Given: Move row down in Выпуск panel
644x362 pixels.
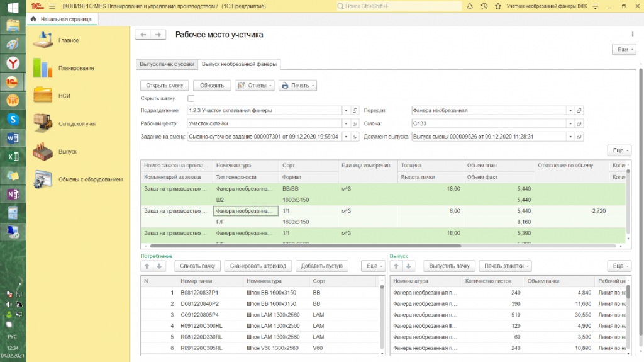Looking at the screenshot, I should pos(408,266).
